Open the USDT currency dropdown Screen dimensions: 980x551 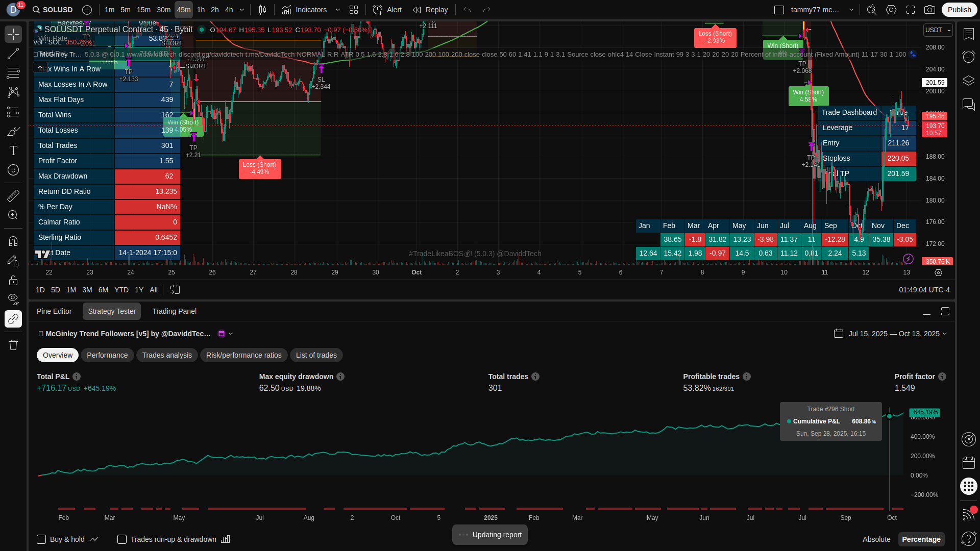[x=938, y=30]
